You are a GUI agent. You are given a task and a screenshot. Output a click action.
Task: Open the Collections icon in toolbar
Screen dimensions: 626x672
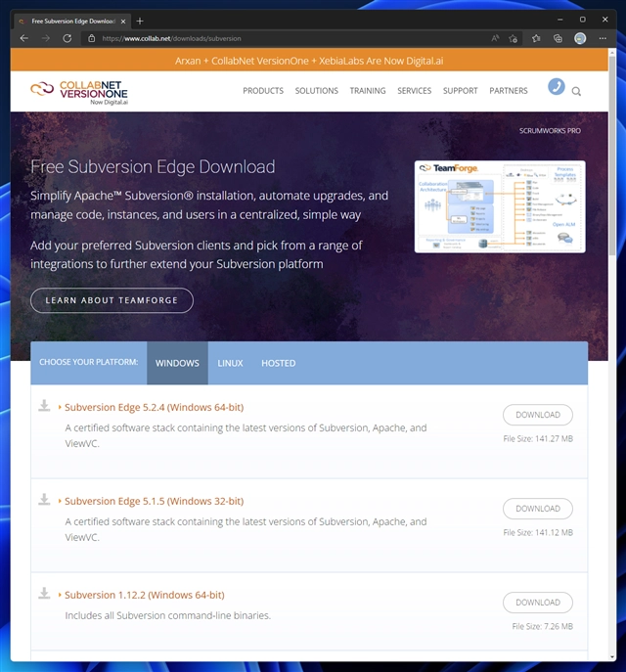(x=558, y=38)
